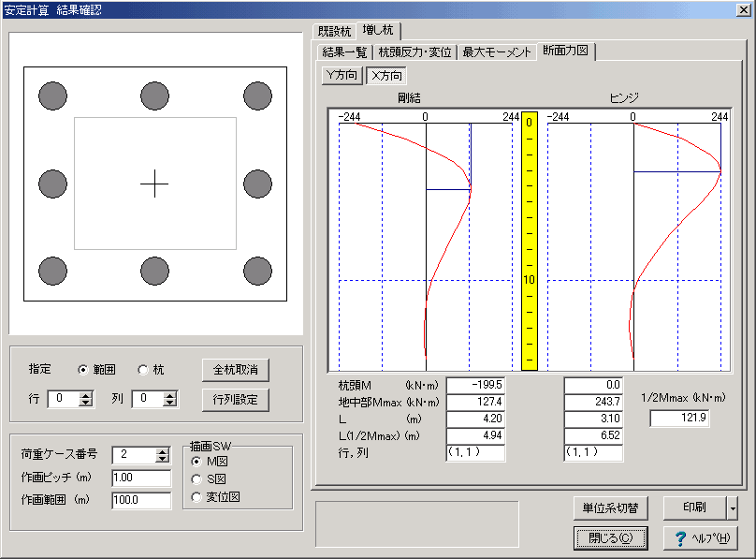756x559 pixels.
Task: Click the 作画範囲 input field
Action: pos(141,500)
